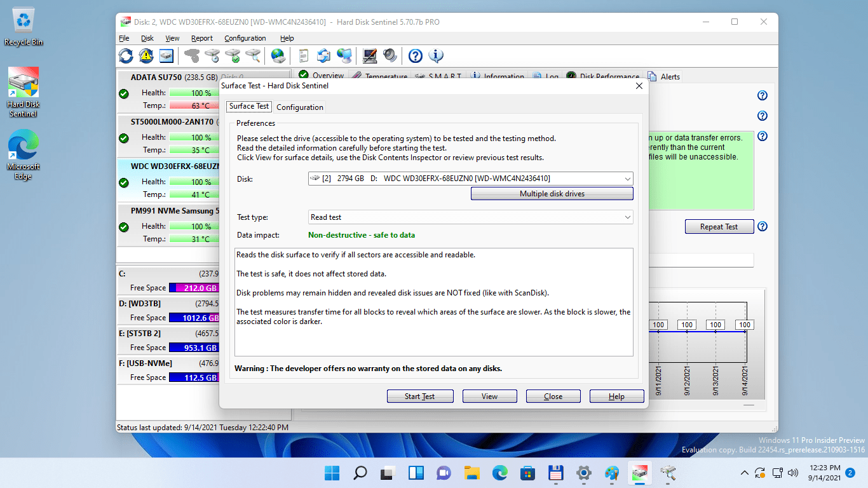Screen dimensions: 868x488
Task: Open the blue question mark Help icon
Action: [414, 56]
